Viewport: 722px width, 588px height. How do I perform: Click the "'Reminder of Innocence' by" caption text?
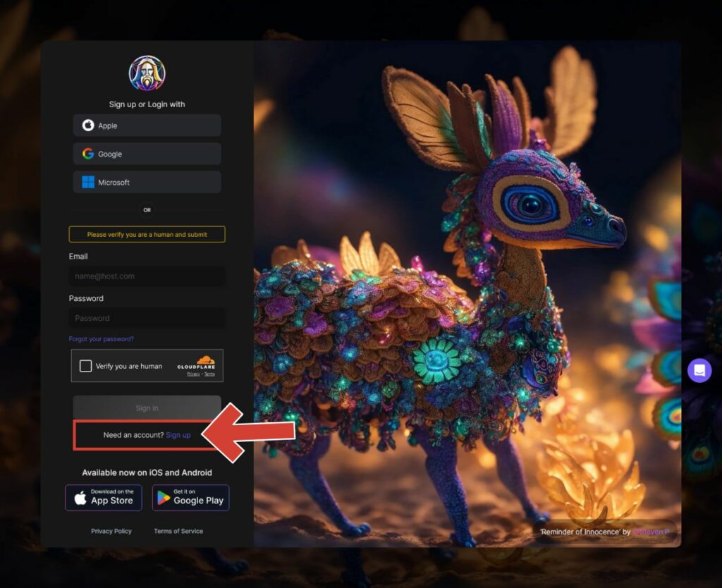point(585,532)
